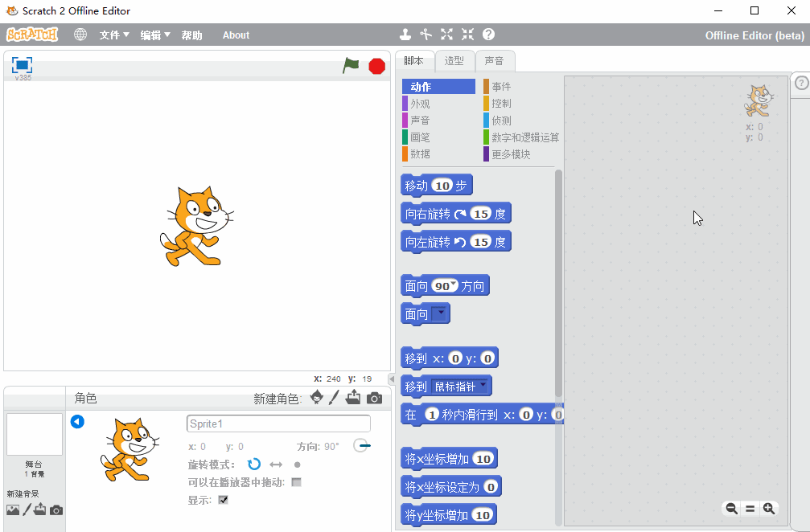
Task: Click the green flag to start
Action: point(351,66)
